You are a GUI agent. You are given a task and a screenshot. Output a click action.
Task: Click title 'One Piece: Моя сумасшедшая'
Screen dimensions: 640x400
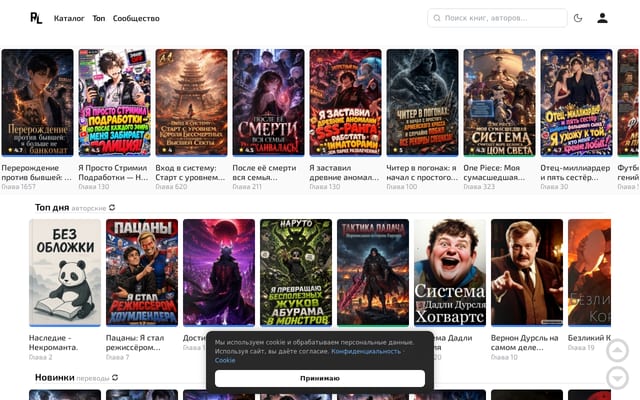(494, 173)
